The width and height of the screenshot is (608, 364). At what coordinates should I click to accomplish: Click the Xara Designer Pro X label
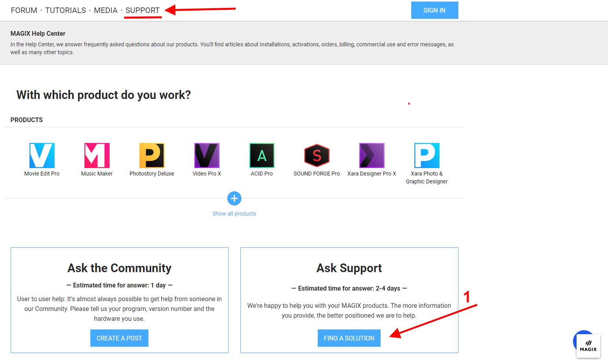point(372,174)
